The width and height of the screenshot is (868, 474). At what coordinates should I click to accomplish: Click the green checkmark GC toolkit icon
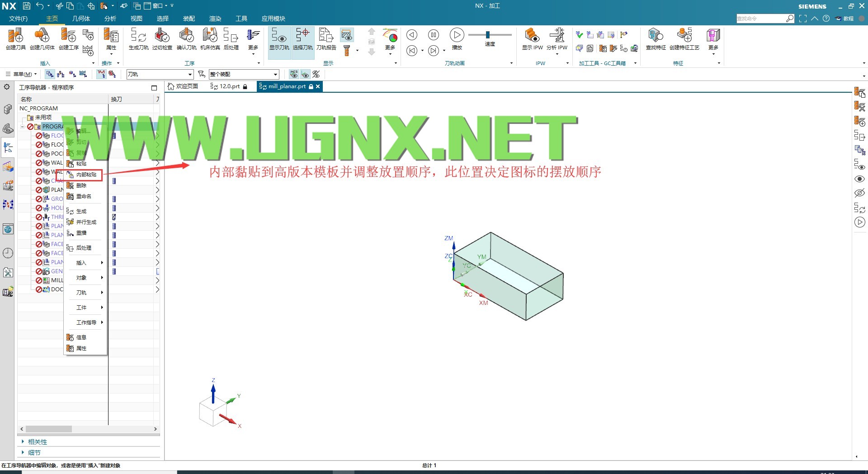click(579, 35)
